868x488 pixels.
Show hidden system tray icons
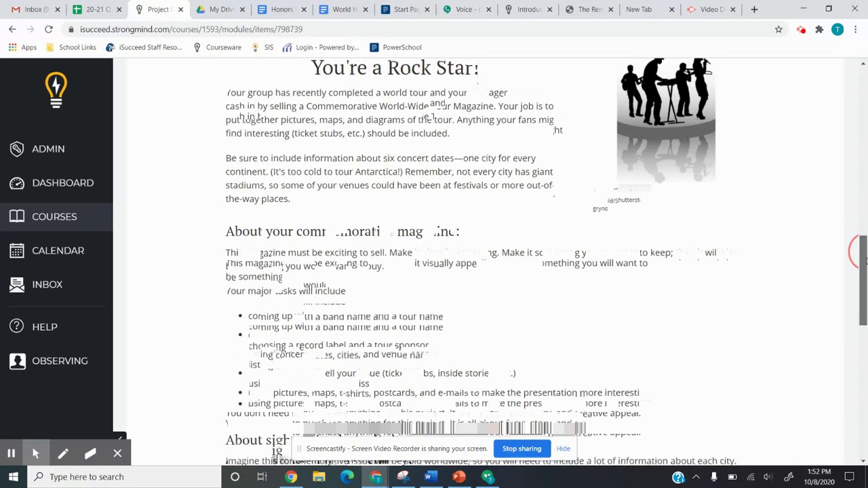coord(698,477)
